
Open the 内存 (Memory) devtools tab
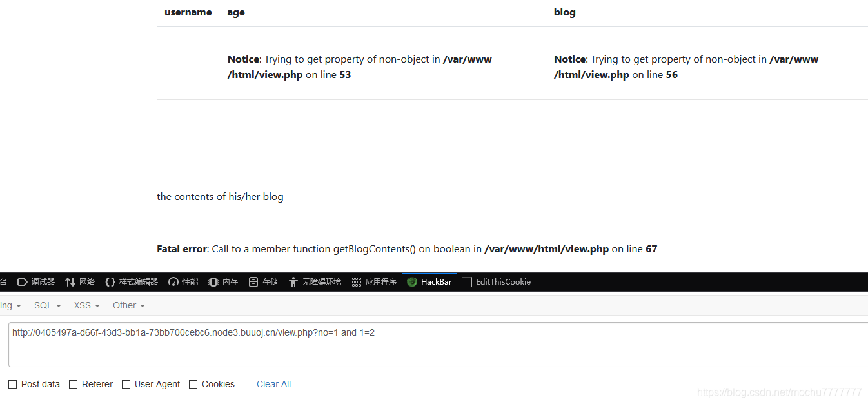[223, 282]
